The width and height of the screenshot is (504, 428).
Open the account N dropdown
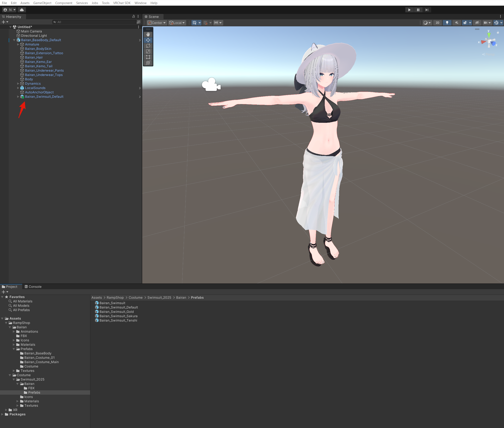pos(9,10)
